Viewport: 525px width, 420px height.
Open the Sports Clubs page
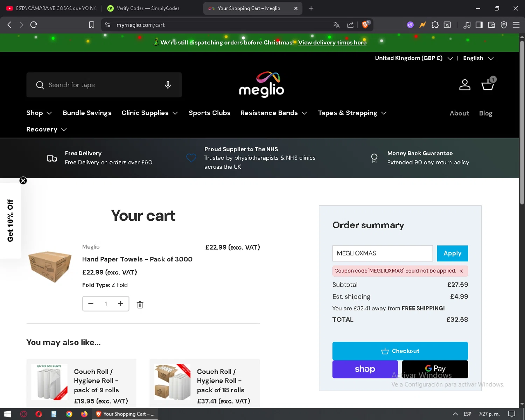point(210,113)
